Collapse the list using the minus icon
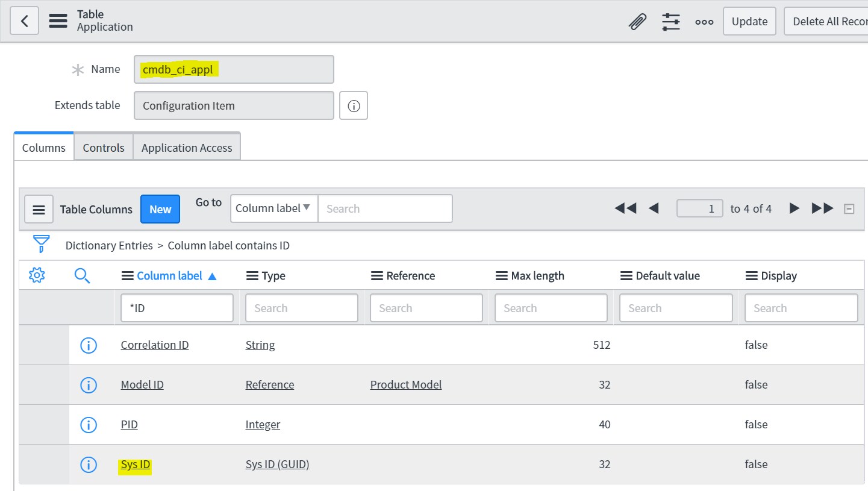 pyautogui.click(x=849, y=208)
